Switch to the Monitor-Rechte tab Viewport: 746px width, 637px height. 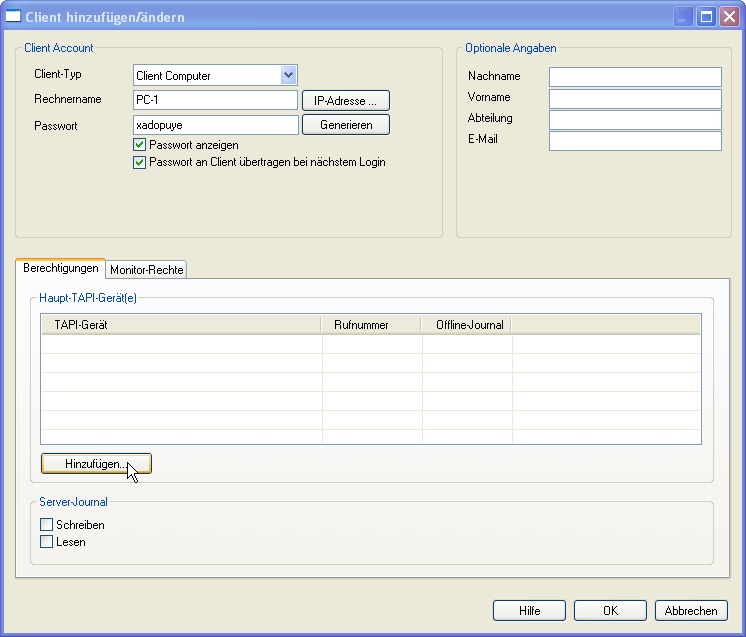point(147,270)
